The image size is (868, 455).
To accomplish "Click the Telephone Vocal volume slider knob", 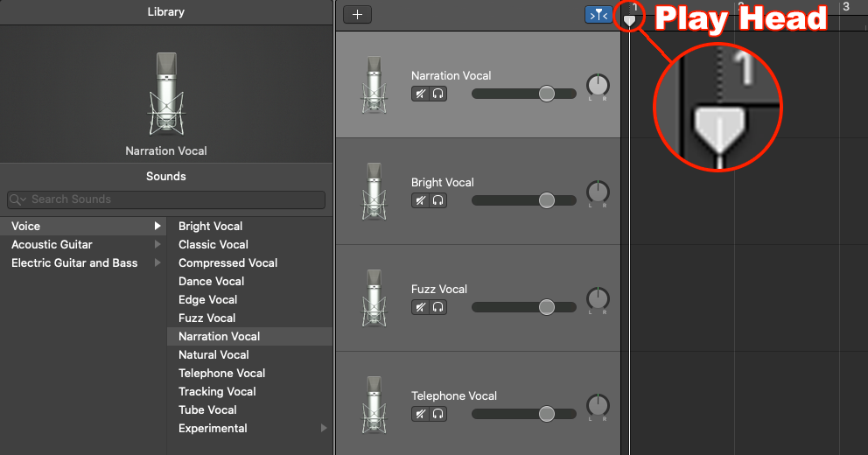I will [x=546, y=414].
